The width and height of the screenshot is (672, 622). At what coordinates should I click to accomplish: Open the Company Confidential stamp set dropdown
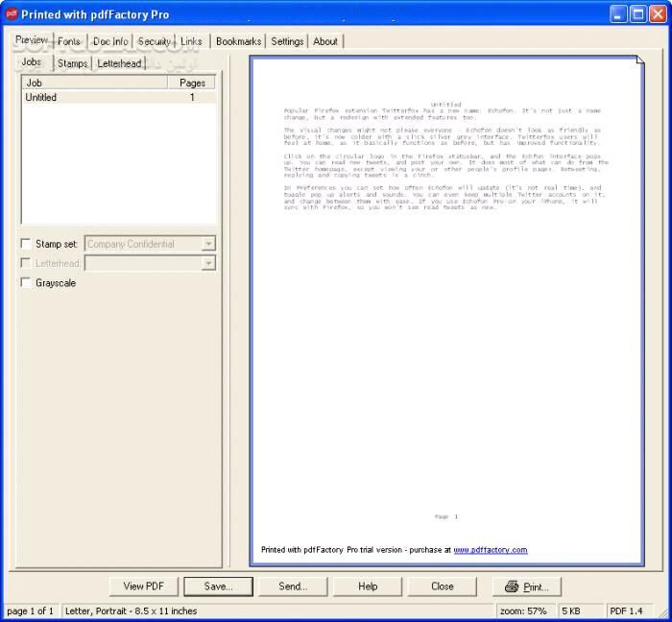pyautogui.click(x=208, y=244)
